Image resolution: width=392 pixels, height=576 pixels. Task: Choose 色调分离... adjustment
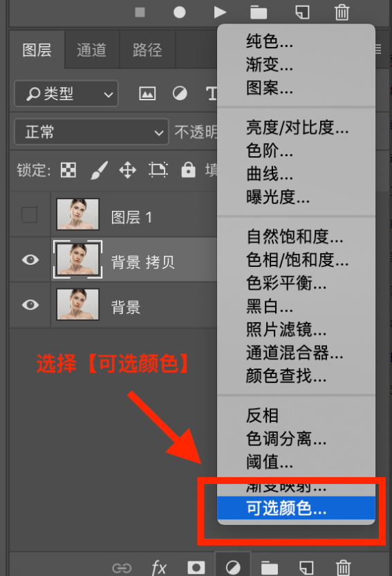pos(296,438)
